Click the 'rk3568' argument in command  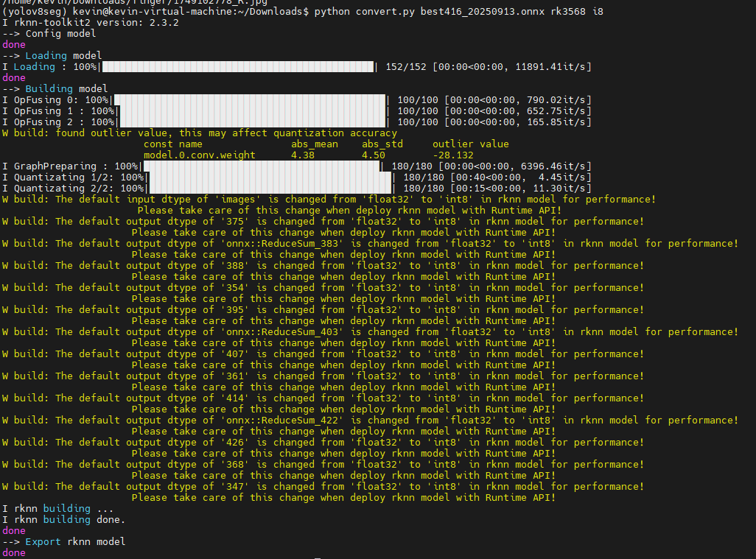(568, 11)
